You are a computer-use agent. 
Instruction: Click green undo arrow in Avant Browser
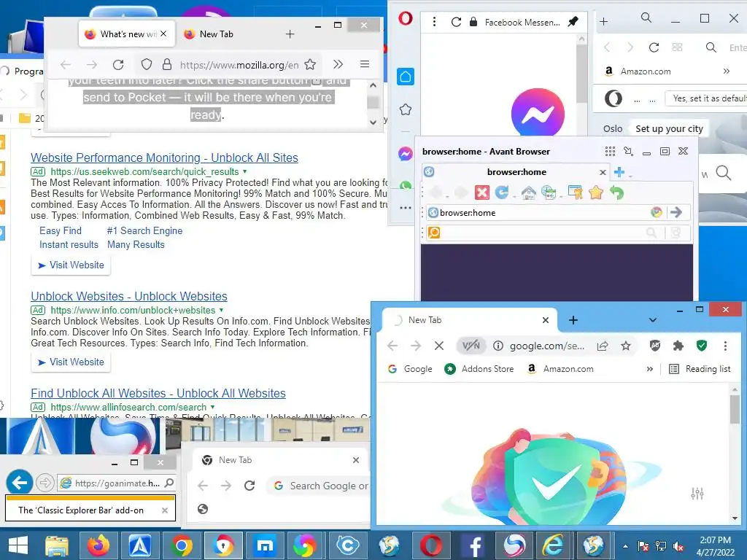tap(616, 192)
